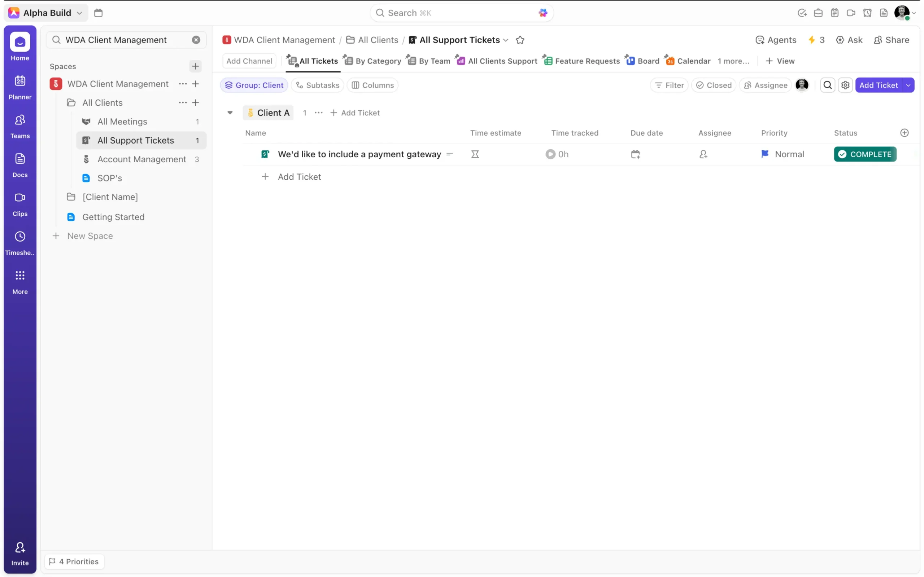Add a new column with the plus icon

(x=904, y=133)
